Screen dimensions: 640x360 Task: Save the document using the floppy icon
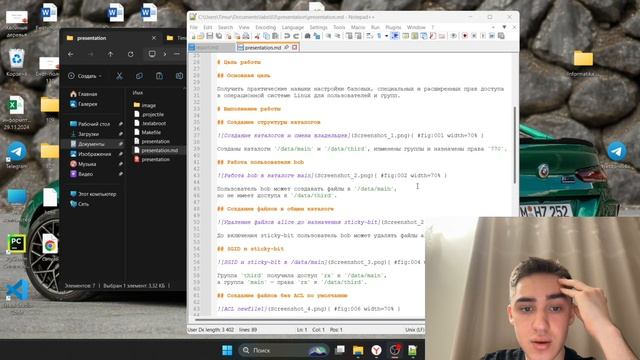point(210,36)
